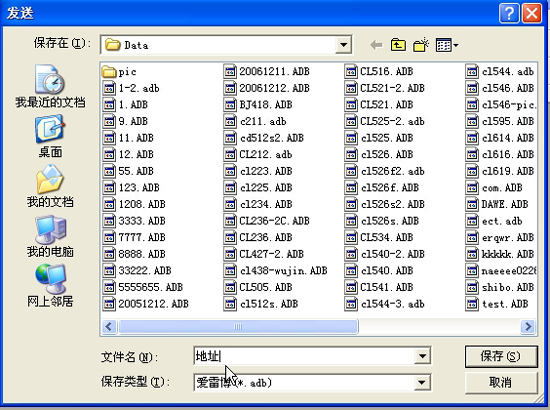Image resolution: width=550 pixels, height=410 pixels.
Task: Select file 20061211.ADB
Action: coord(267,72)
